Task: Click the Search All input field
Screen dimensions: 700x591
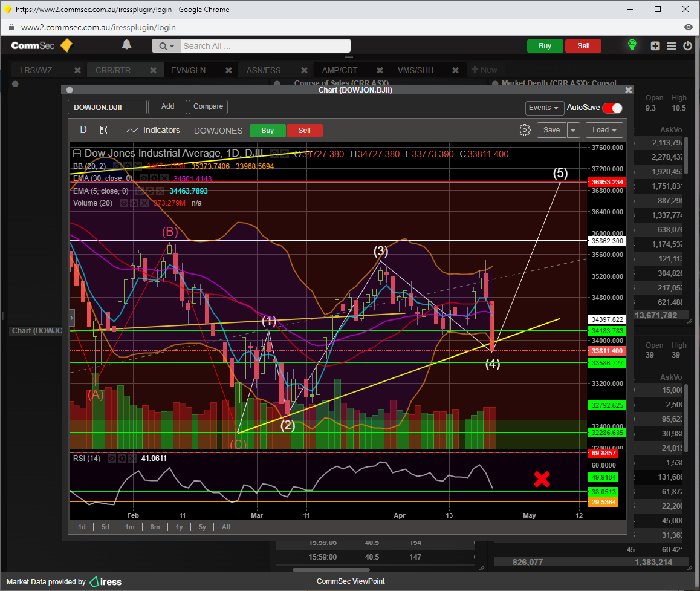Action: (265, 46)
